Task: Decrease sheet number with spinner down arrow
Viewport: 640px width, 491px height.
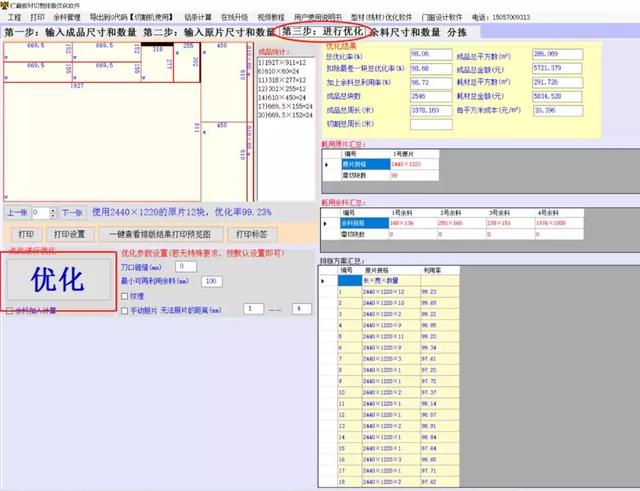Action: pyautogui.click(x=53, y=216)
